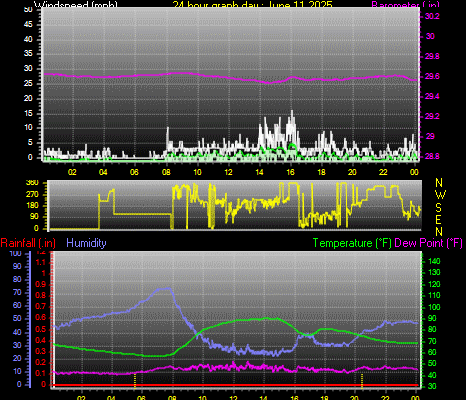
Task: Click the 29.4 barometer axis value
Action: 432,96
